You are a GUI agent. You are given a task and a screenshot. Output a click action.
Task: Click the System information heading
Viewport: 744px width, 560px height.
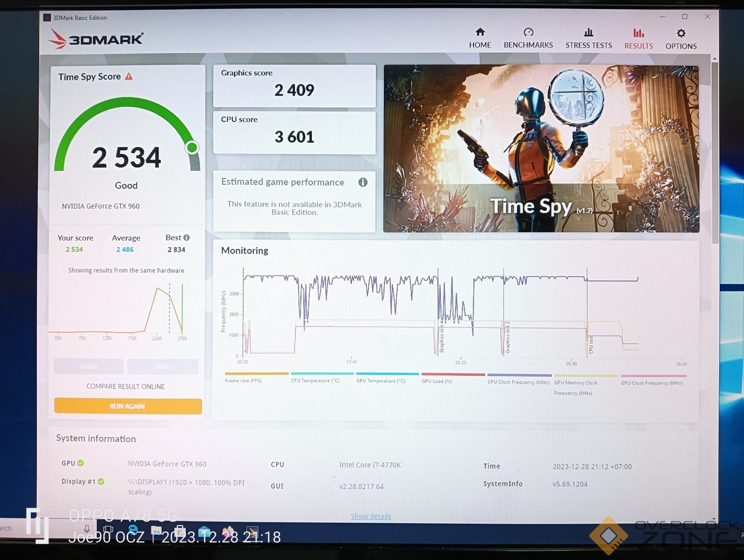tap(96, 438)
